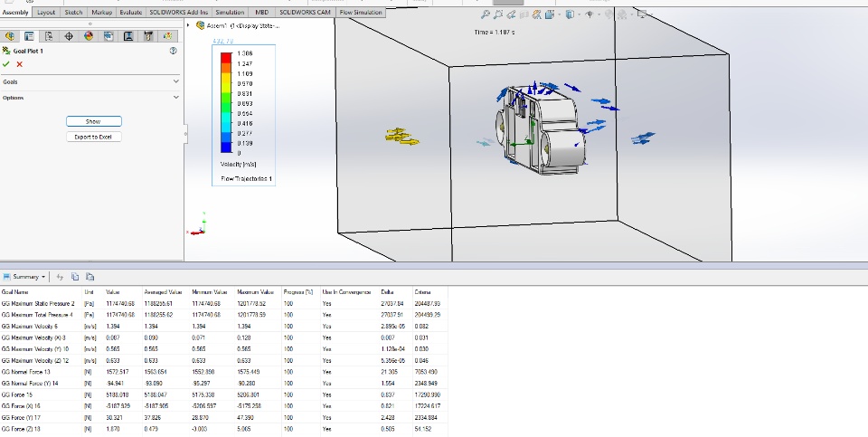Click the Goal Plot help question mark

[174, 51]
